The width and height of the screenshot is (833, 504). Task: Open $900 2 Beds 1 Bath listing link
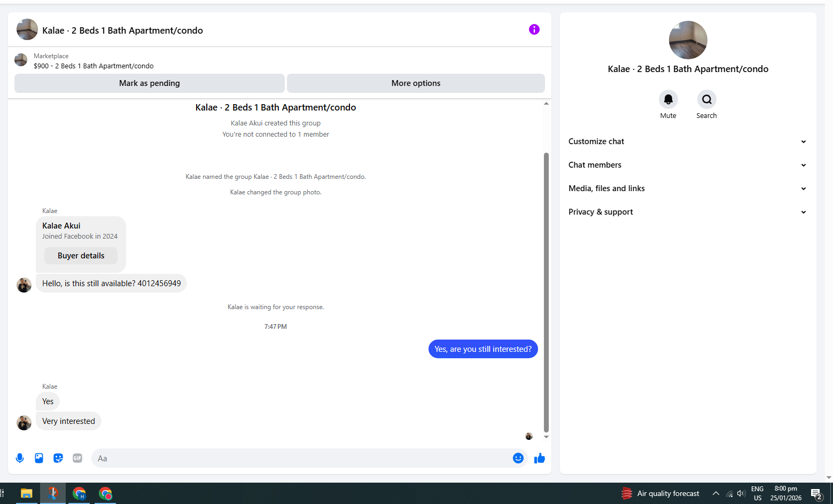pyautogui.click(x=94, y=66)
